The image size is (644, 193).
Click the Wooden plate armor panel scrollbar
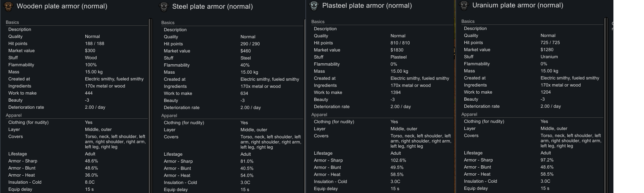(150, 96)
